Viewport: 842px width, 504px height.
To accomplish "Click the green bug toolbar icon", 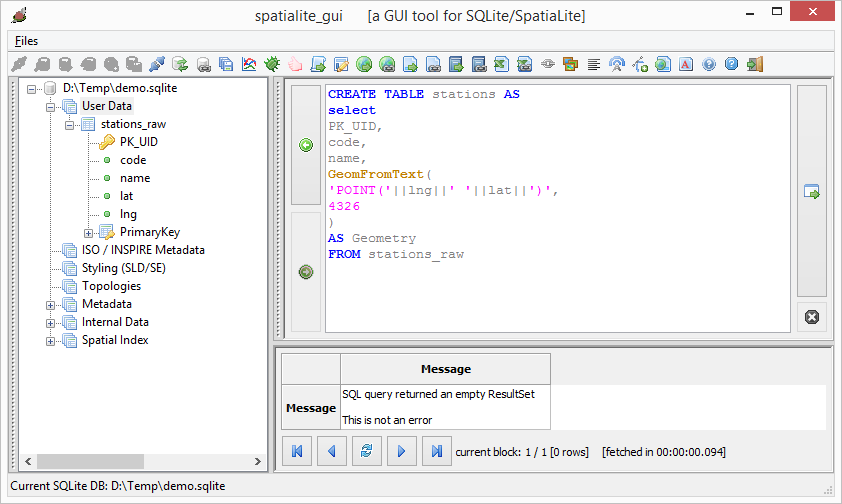I will [272, 64].
